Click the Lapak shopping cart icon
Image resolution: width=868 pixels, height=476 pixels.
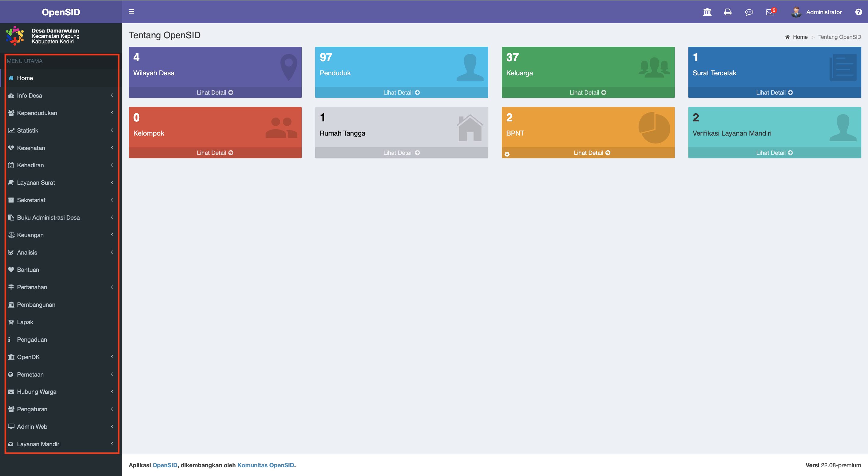11,322
